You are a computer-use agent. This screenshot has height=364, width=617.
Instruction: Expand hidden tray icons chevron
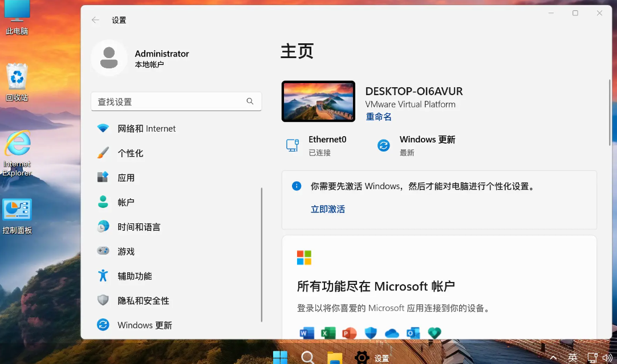click(553, 358)
